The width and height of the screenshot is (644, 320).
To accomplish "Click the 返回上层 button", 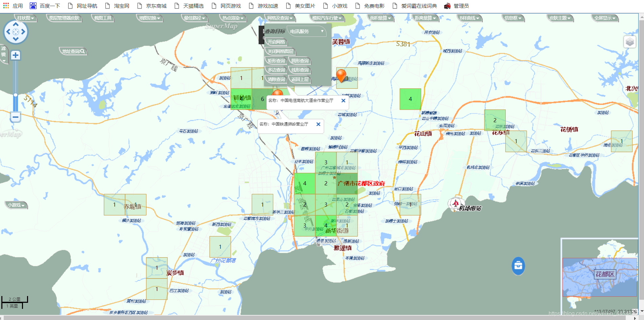I will point(300,80).
